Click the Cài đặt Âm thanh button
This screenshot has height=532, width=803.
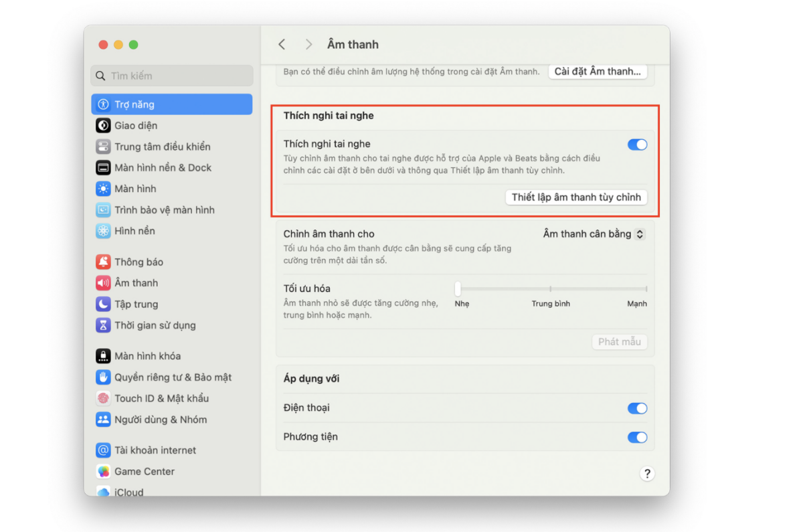[598, 71]
